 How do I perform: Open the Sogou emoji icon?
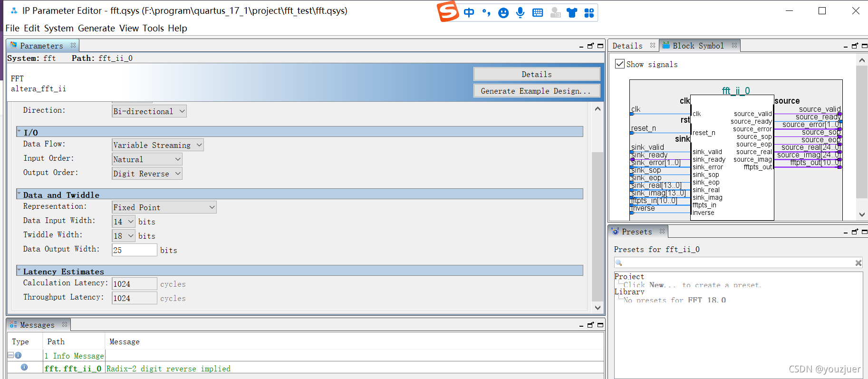click(x=503, y=13)
